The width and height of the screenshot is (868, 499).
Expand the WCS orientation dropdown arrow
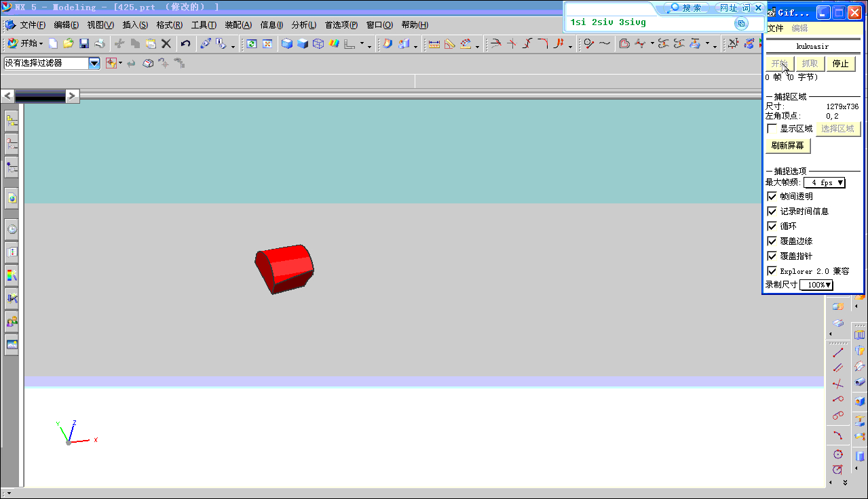[x=362, y=45]
